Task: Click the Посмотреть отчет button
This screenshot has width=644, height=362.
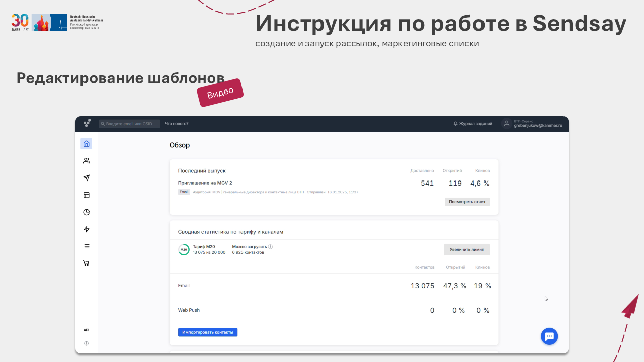Action: point(467,202)
